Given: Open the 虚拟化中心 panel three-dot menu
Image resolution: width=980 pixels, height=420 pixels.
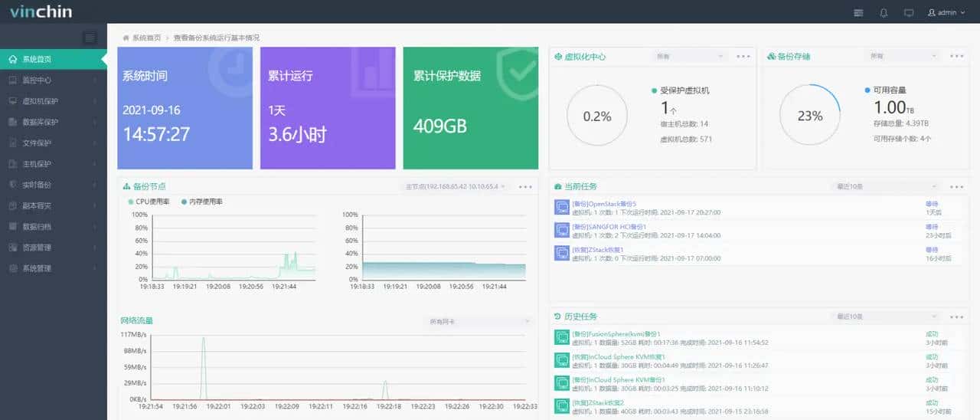Looking at the screenshot, I should point(743,56).
